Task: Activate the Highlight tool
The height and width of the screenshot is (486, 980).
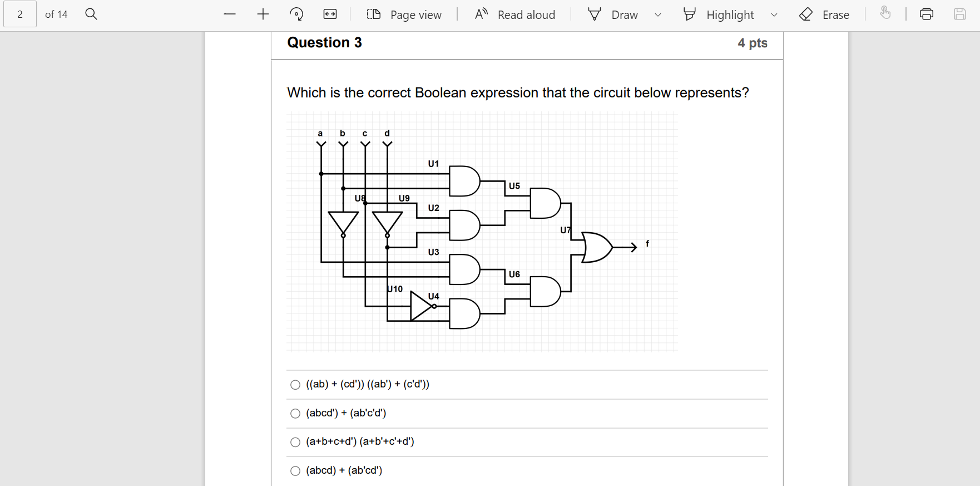Action: (x=720, y=14)
